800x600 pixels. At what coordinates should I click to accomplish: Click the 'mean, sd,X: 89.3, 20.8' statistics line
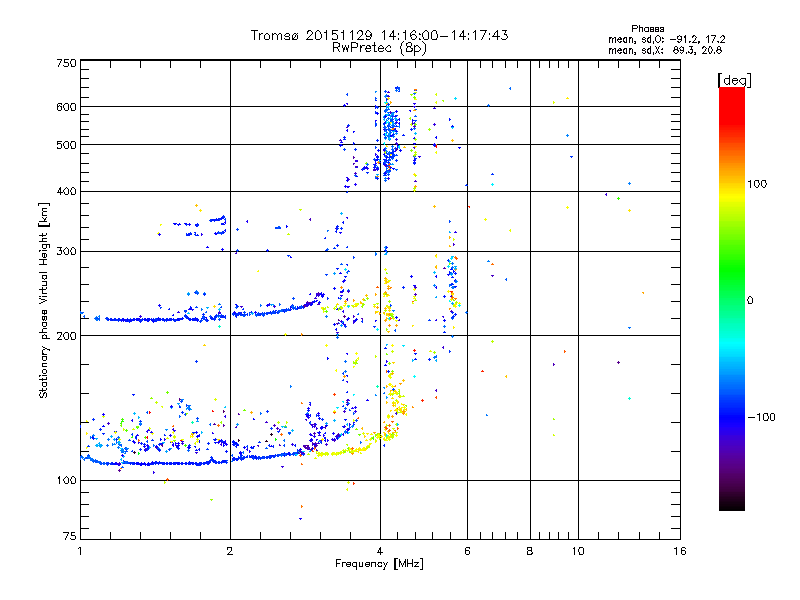point(665,50)
